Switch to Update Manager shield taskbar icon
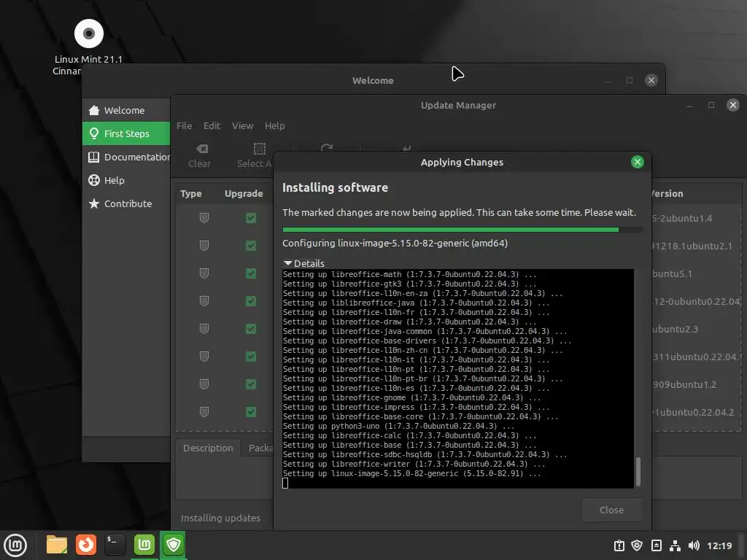747x560 pixels. (174, 545)
